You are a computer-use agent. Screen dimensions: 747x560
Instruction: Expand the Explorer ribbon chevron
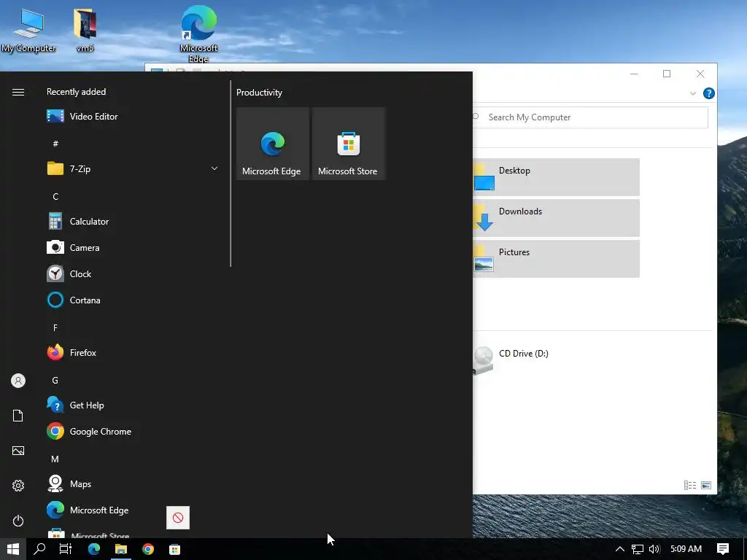pyautogui.click(x=693, y=93)
